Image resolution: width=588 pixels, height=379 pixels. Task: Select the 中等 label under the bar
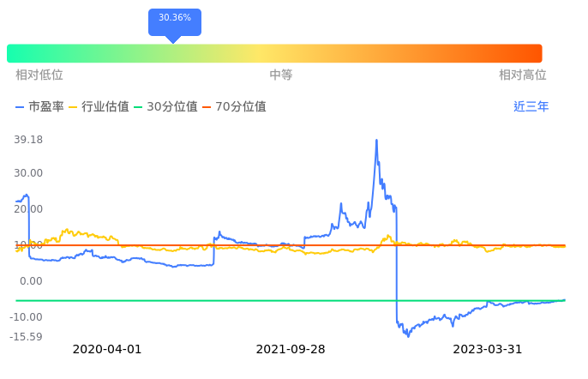click(x=281, y=75)
